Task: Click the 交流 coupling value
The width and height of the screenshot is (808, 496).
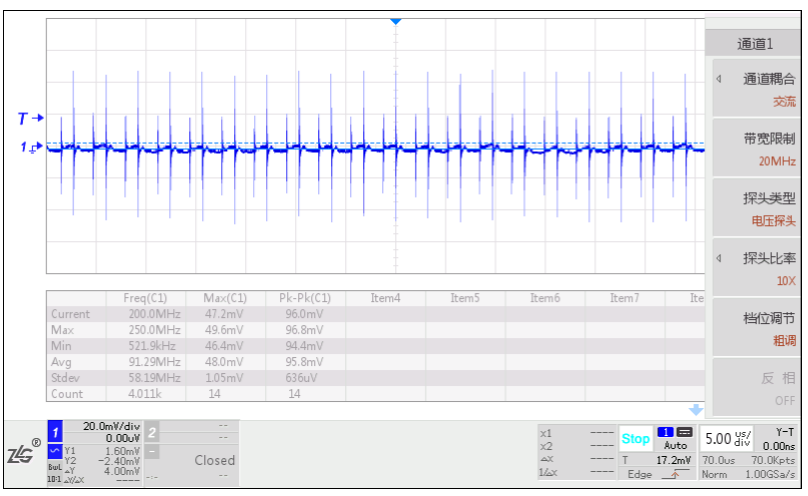Action: point(784,101)
